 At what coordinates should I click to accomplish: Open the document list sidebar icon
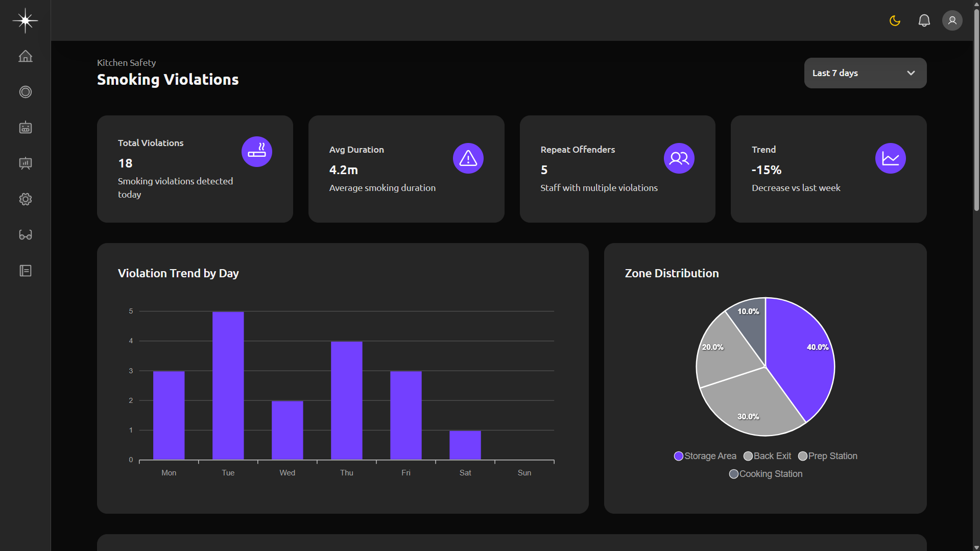coord(25,271)
